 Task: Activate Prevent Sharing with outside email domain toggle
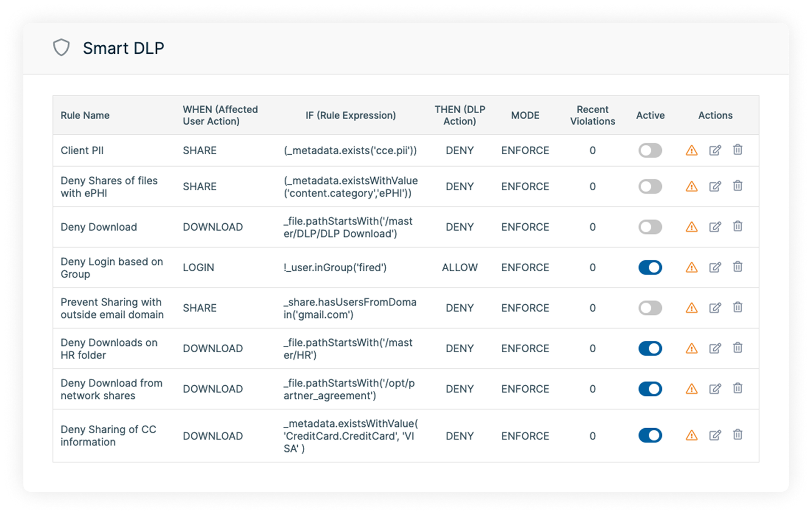[x=650, y=308]
